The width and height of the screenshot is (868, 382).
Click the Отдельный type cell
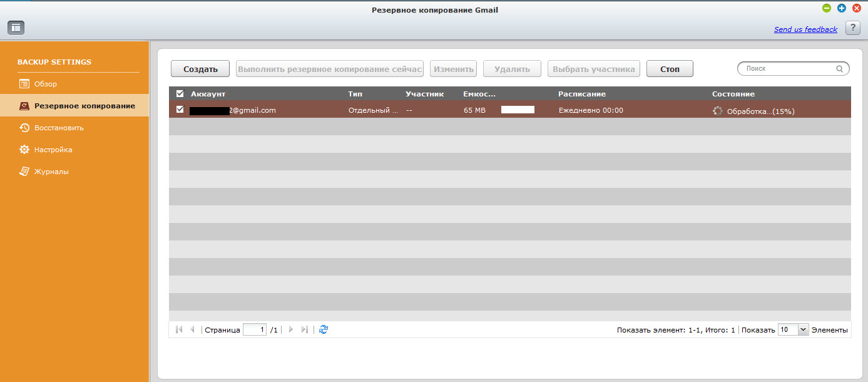click(x=373, y=110)
